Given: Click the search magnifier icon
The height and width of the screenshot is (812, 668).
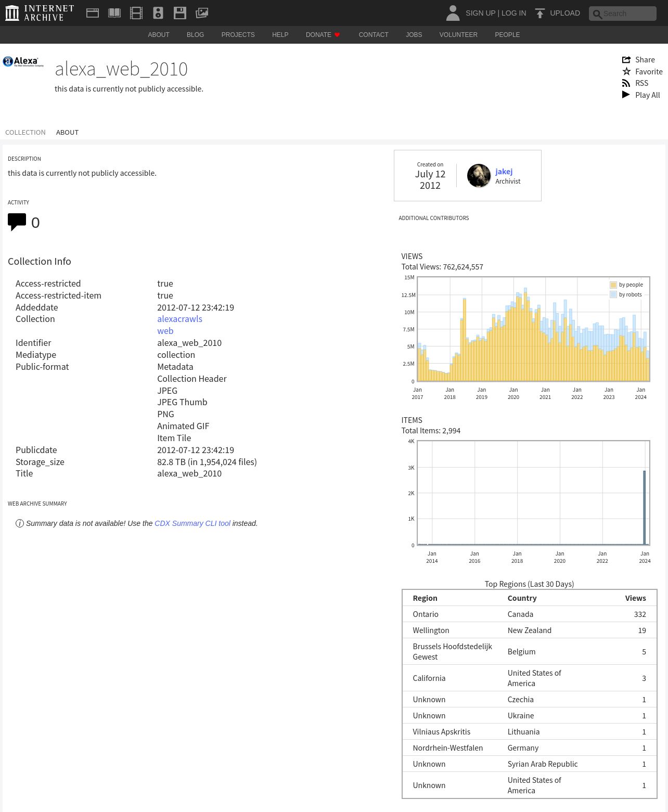Looking at the screenshot, I should tap(597, 14).
